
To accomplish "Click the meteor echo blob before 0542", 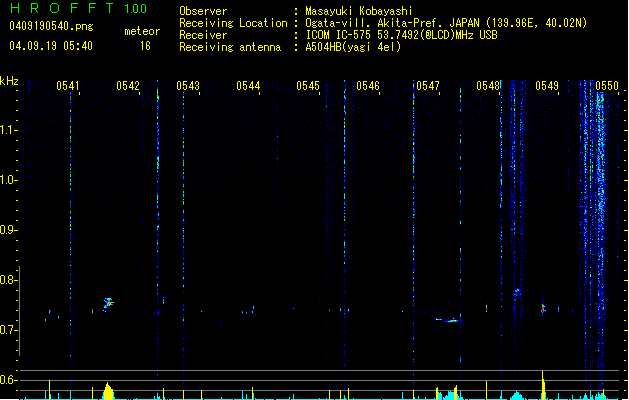I will coord(108,303).
